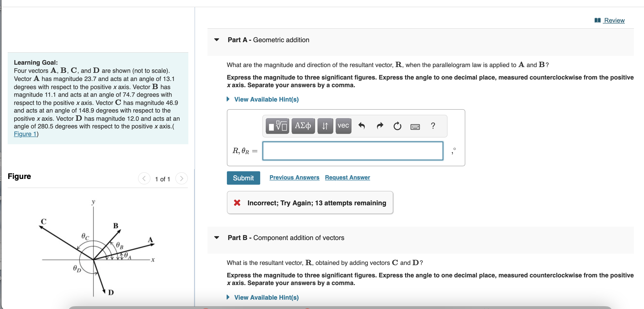Click the undo icon in the answer toolbar
This screenshot has height=309, width=644.
point(362,126)
